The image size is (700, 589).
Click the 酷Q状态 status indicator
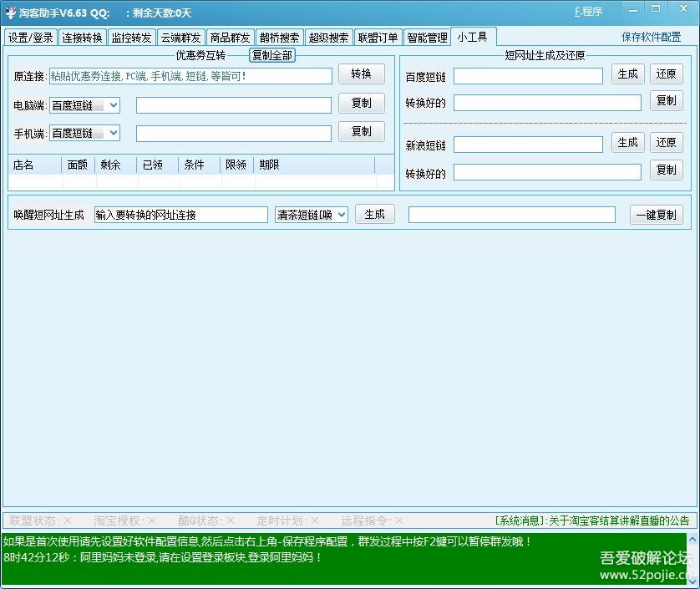(x=205, y=520)
